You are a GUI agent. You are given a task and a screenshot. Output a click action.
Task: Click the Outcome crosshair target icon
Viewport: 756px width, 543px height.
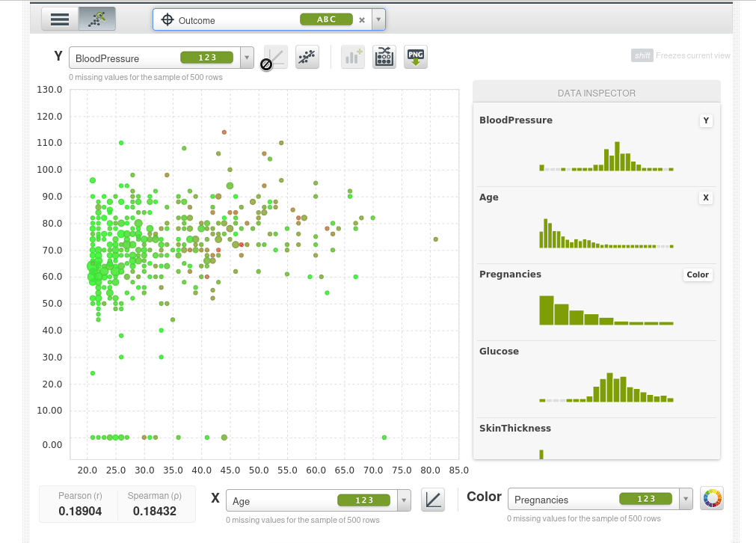coord(168,20)
